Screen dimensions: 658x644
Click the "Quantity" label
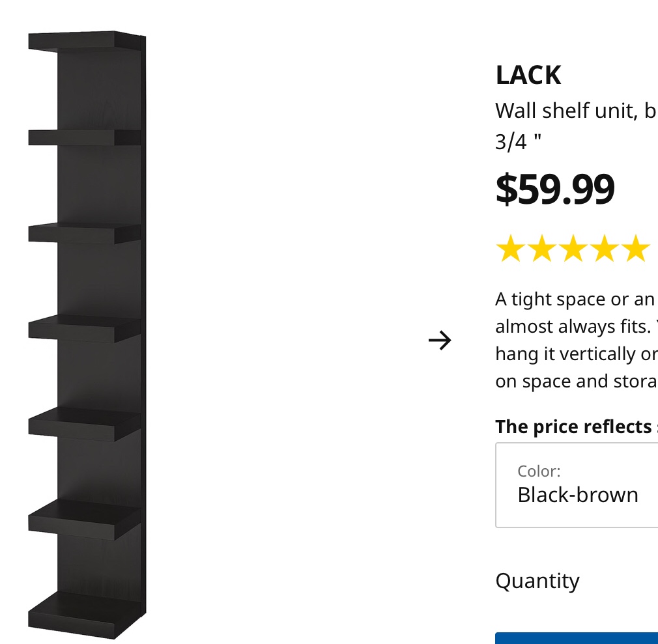(x=537, y=581)
